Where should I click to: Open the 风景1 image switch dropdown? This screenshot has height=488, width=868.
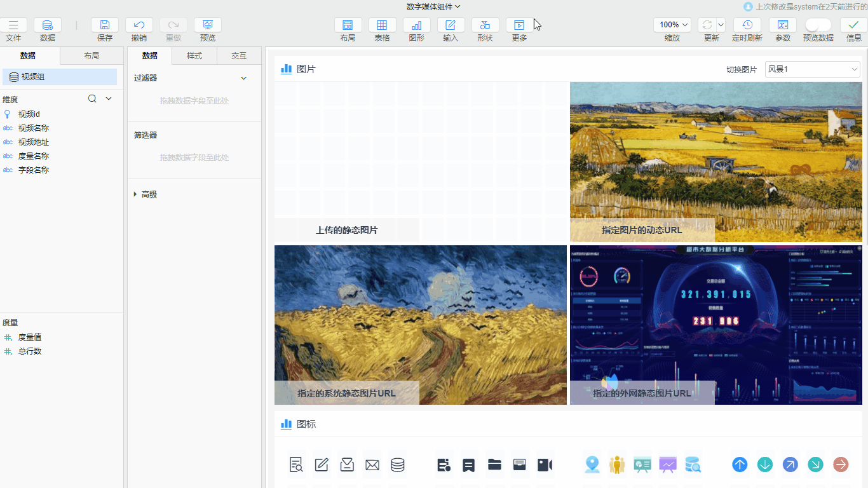812,69
